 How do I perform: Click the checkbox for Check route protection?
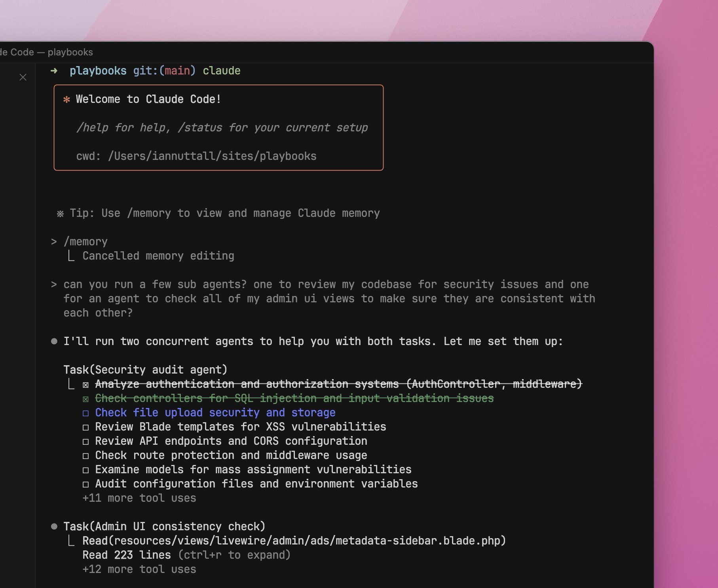(x=85, y=456)
